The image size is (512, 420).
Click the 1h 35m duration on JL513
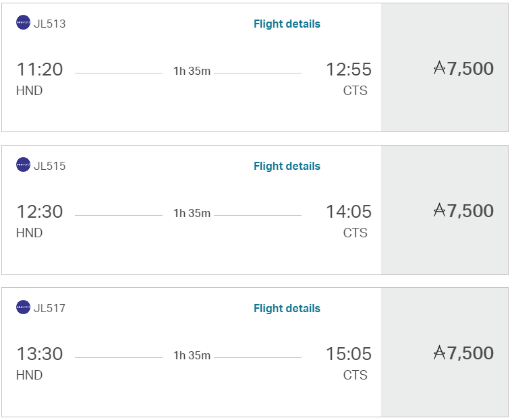192,71
